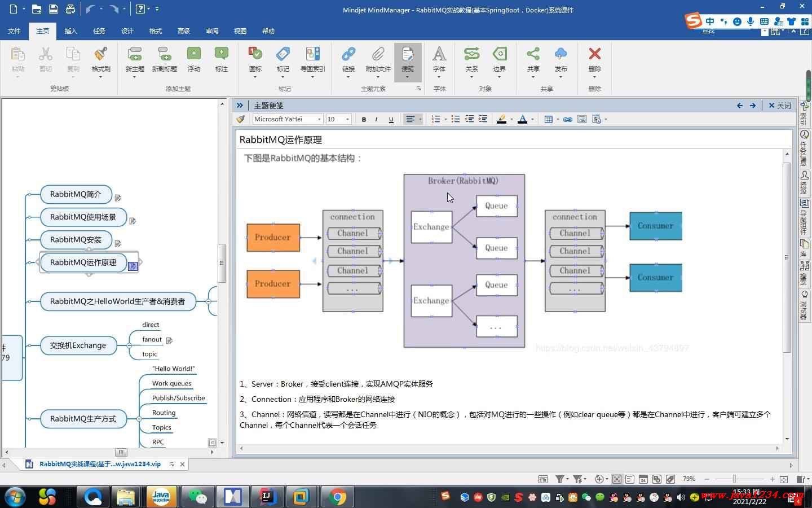Viewport: 812px width, 508px height.
Task: Clear formatting with the notes brush icon
Action: pos(241,119)
